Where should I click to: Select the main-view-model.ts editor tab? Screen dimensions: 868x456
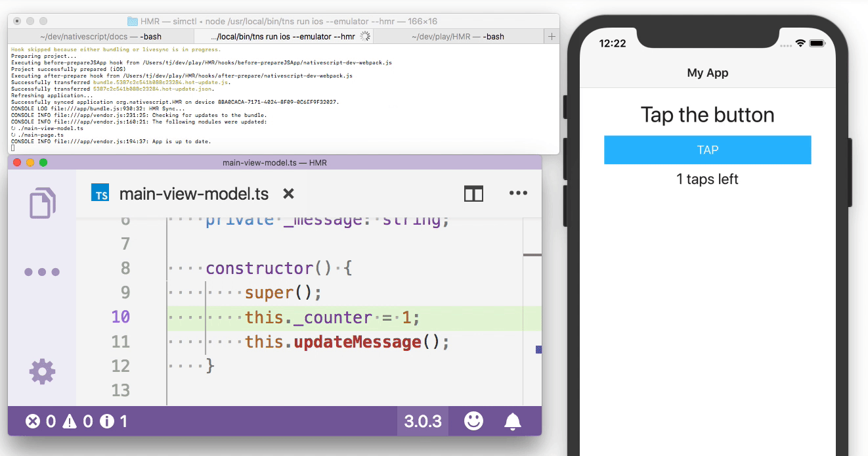[x=194, y=194]
